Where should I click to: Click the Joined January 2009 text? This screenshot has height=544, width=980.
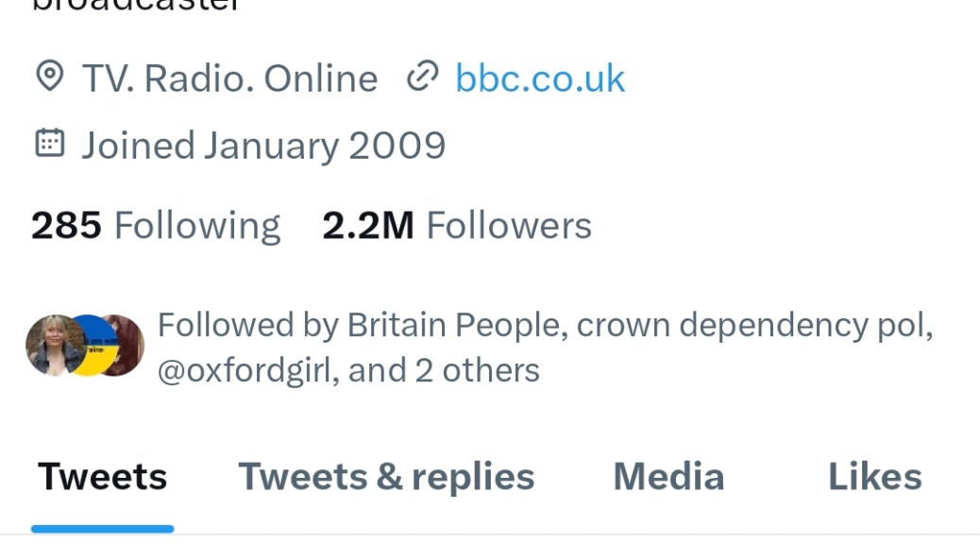262,145
